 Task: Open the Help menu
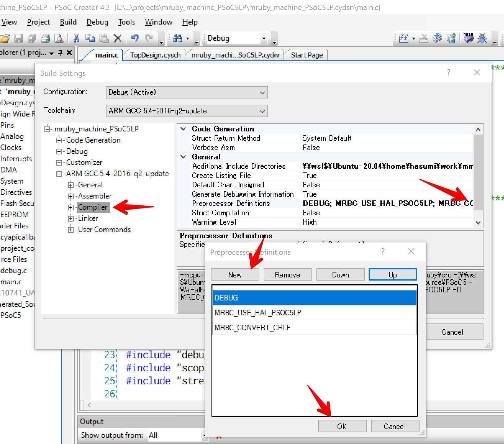(190, 22)
